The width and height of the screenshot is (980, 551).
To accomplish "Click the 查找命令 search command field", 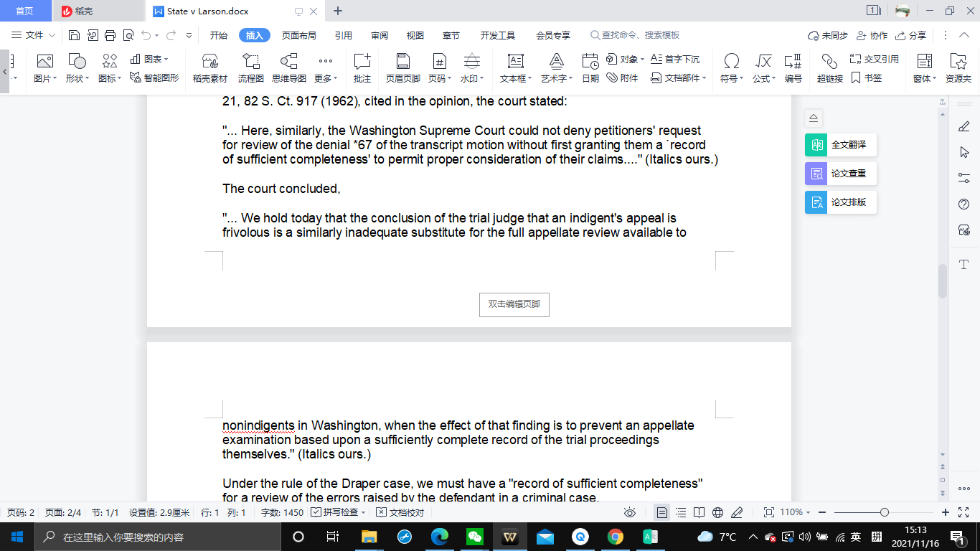I will click(635, 35).
